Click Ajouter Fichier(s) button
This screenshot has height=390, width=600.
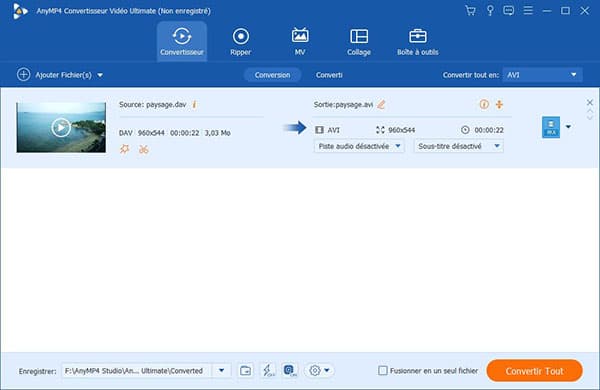click(x=54, y=75)
